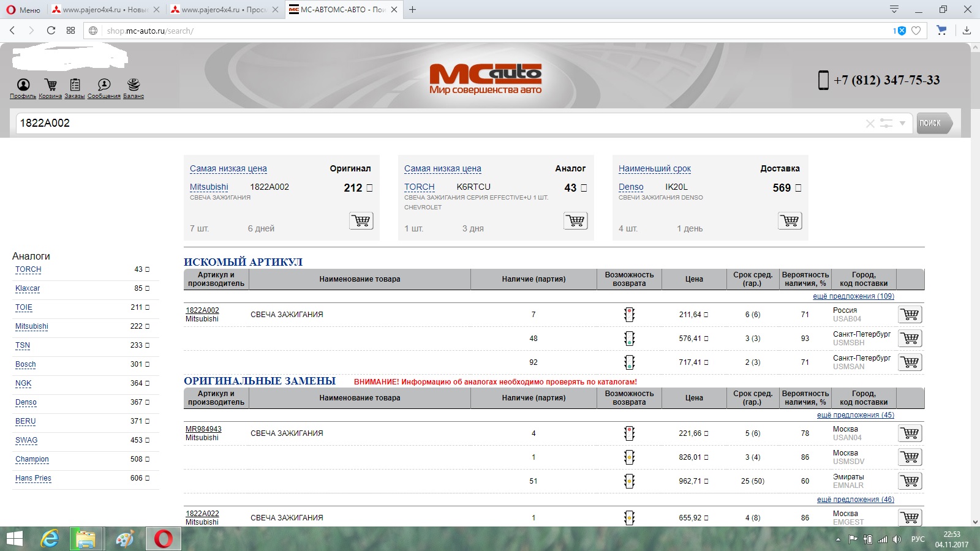The height and width of the screenshot is (551, 980).
Task: Click the Заказы orders clipboard icon
Action: click(75, 85)
